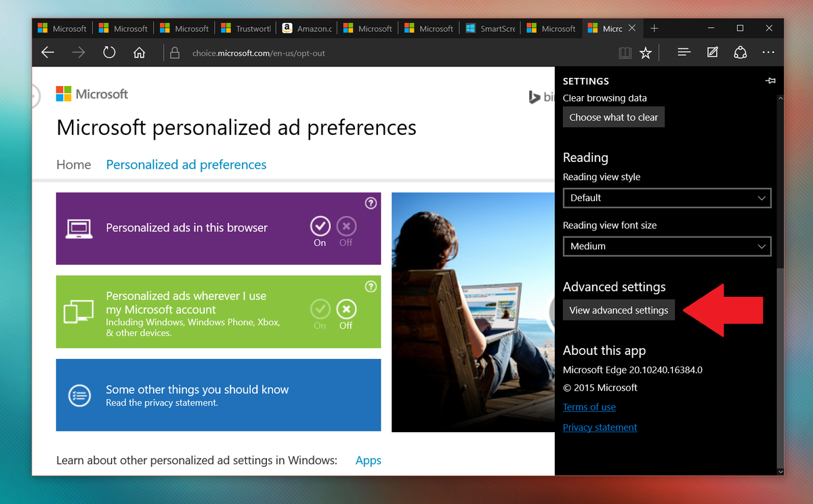Open a new tab with the plus
This screenshot has width=813, height=504.
coord(654,28)
